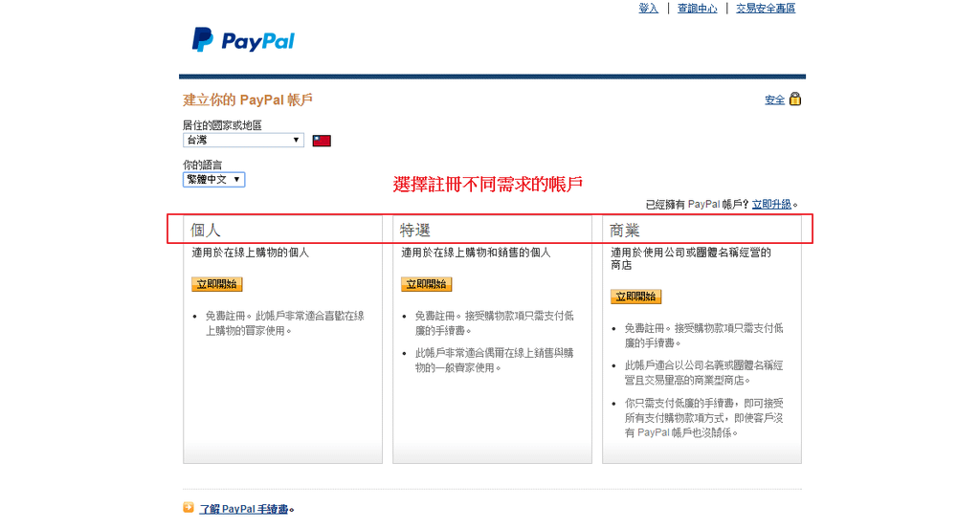Click the 建立你的 PayPal 帳戶 title
This screenshot has width=980, height=529.
248,99
